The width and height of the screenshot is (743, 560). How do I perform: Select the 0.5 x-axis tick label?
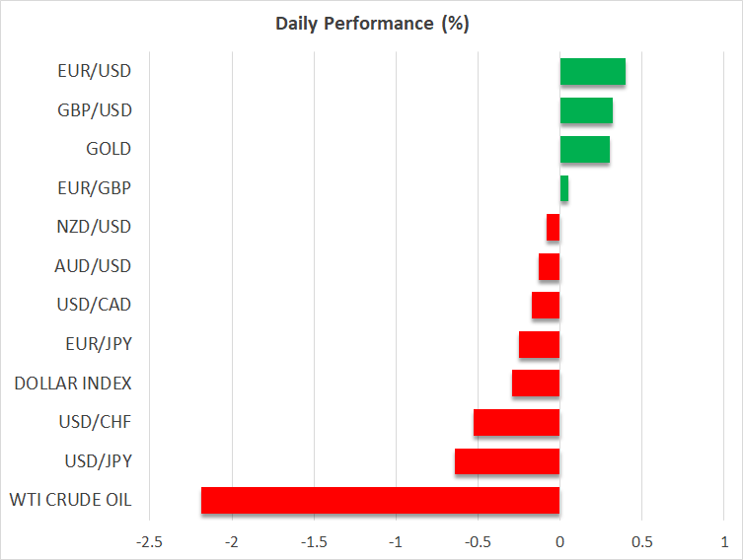[x=641, y=542]
